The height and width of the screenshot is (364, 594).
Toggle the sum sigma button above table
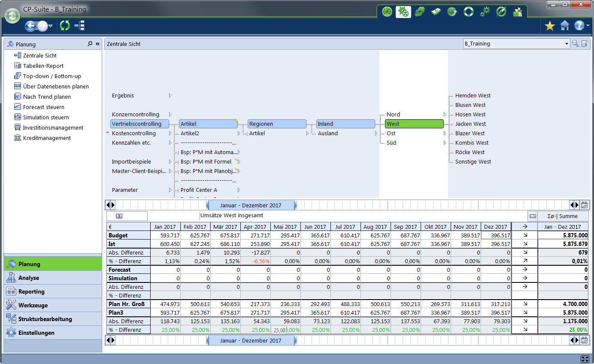point(120,216)
